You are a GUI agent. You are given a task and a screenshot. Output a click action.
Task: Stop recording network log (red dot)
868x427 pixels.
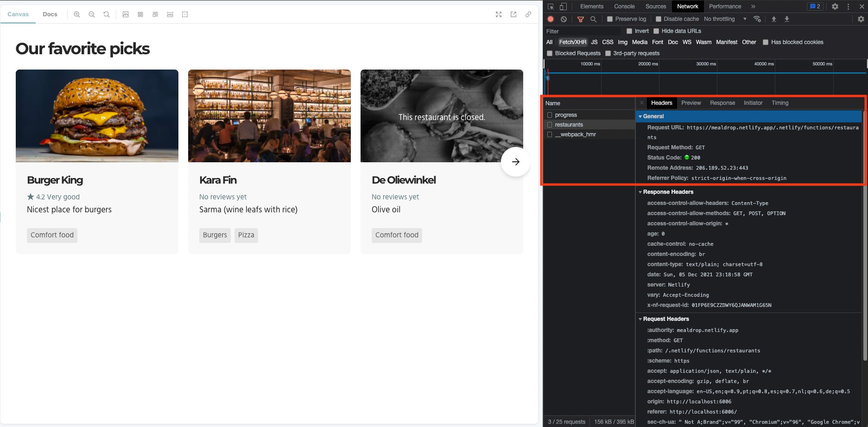tap(551, 19)
